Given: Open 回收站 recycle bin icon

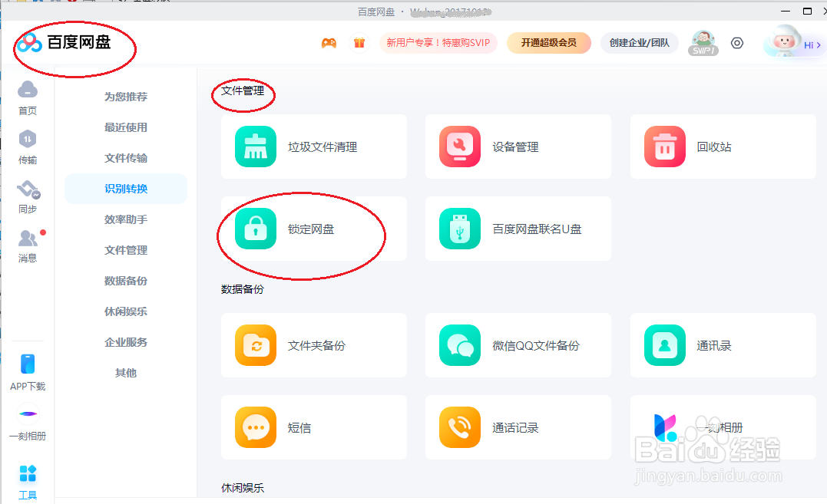Looking at the screenshot, I should point(665,147).
